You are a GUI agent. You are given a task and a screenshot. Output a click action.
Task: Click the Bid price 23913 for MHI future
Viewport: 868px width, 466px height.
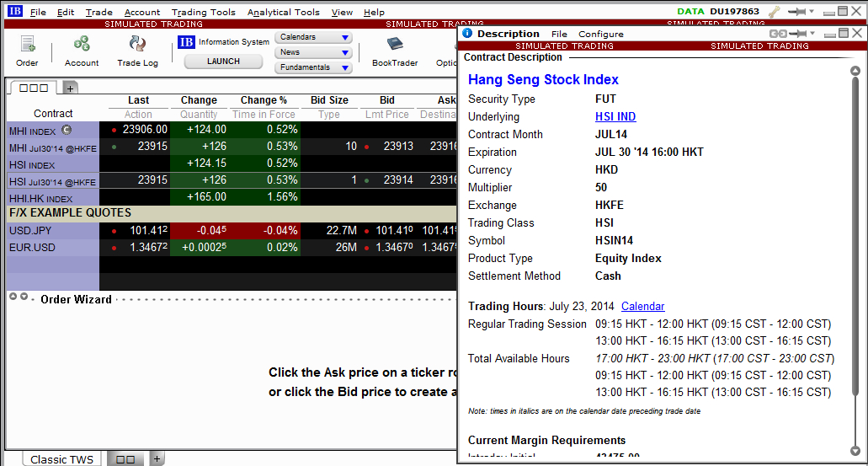[x=398, y=147]
